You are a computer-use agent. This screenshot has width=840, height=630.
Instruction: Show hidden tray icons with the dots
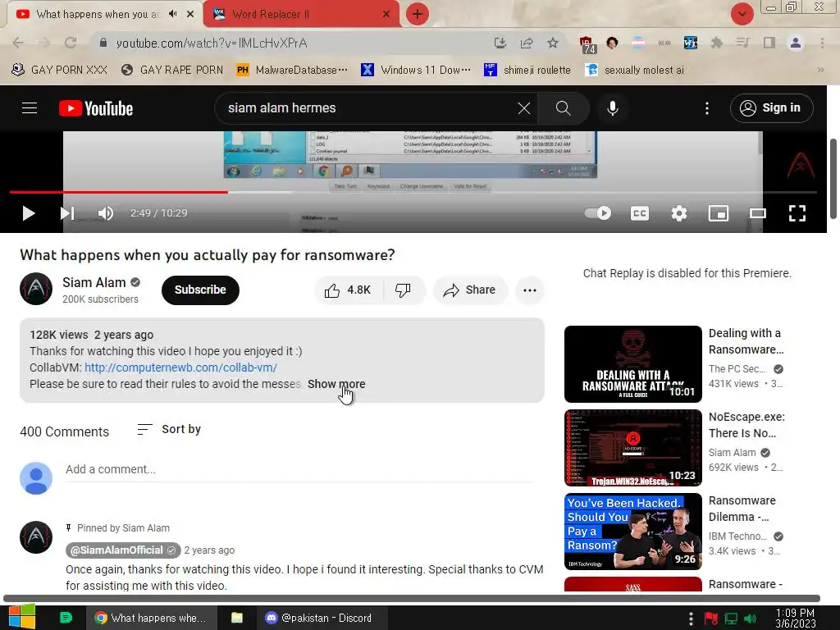(691, 619)
